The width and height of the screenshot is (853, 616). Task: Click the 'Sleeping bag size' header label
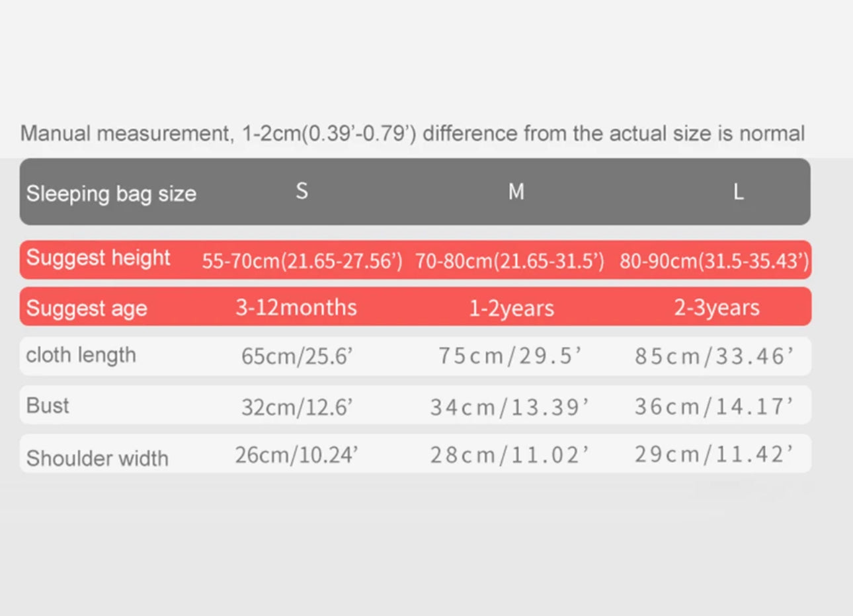pyautogui.click(x=111, y=194)
